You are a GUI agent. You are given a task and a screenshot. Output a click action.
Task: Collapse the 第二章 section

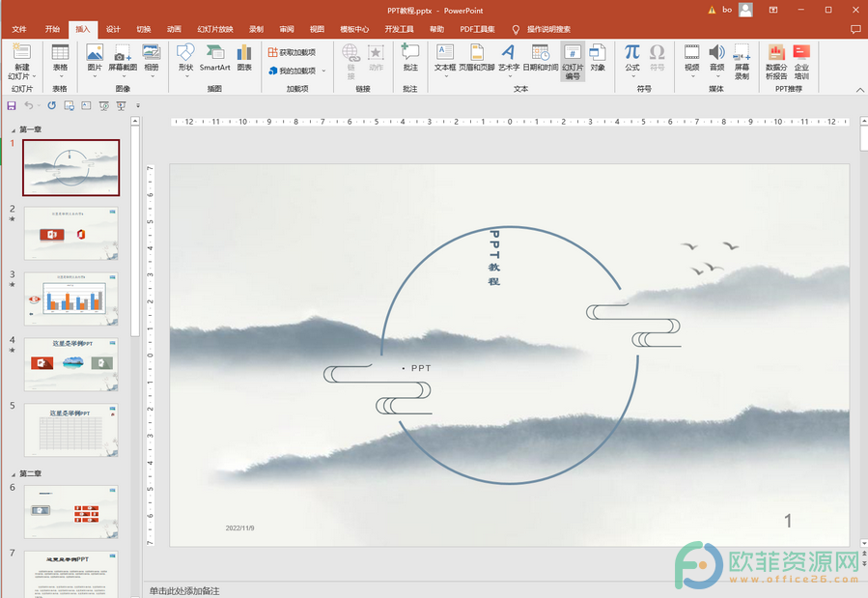(x=14, y=474)
